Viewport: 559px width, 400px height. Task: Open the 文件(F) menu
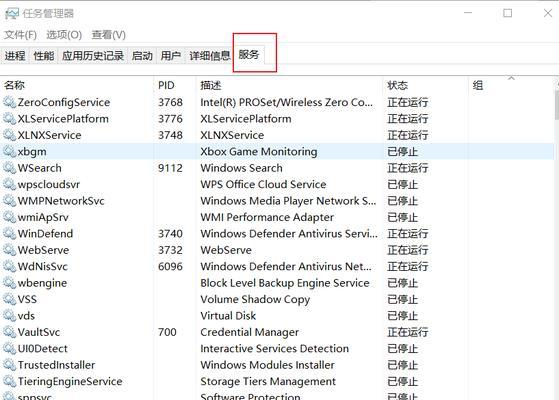click(20, 35)
